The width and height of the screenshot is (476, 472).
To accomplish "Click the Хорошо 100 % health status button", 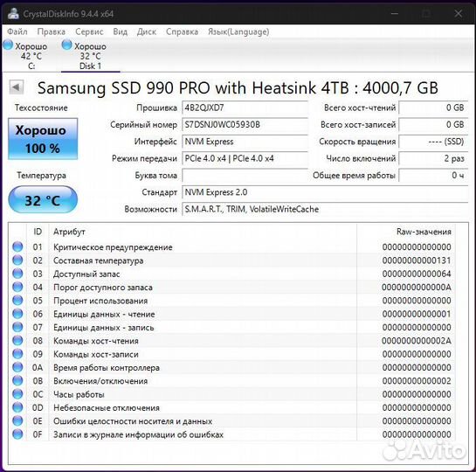I will pos(43,139).
